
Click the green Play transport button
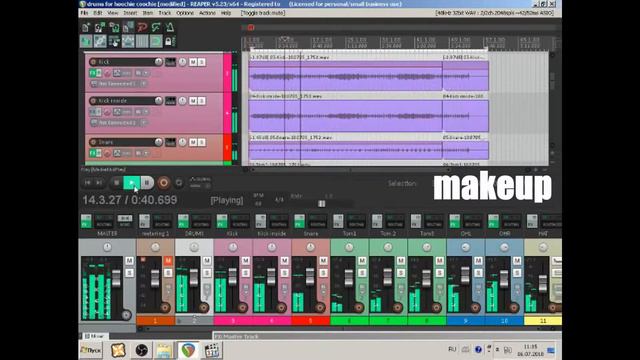tap(131, 182)
